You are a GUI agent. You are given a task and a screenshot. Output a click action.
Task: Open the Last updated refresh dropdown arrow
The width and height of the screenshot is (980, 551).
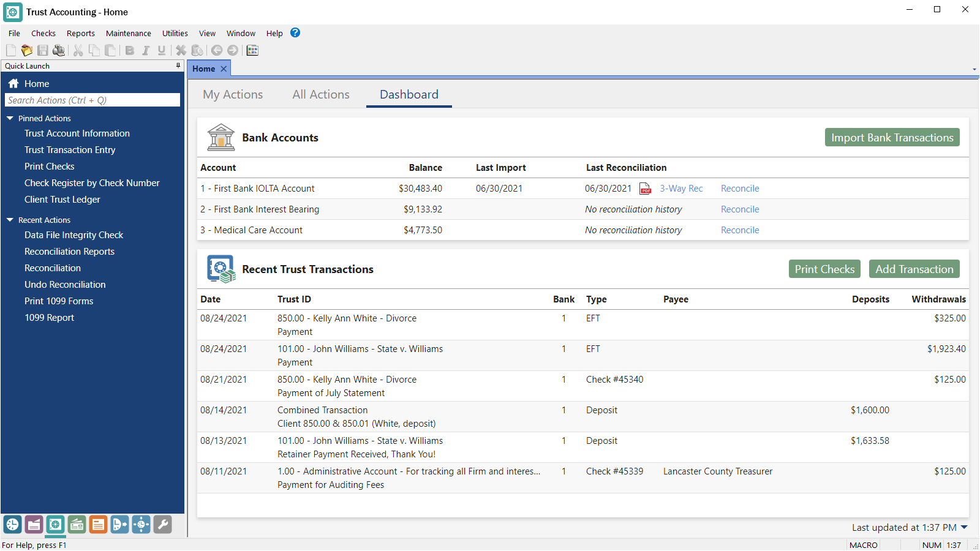coord(963,527)
